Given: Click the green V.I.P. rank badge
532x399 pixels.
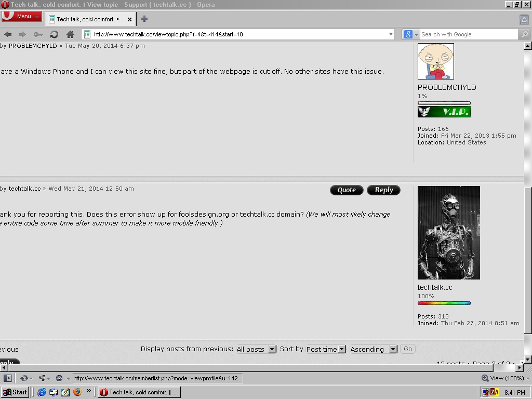Looking at the screenshot, I should tap(444, 112).
